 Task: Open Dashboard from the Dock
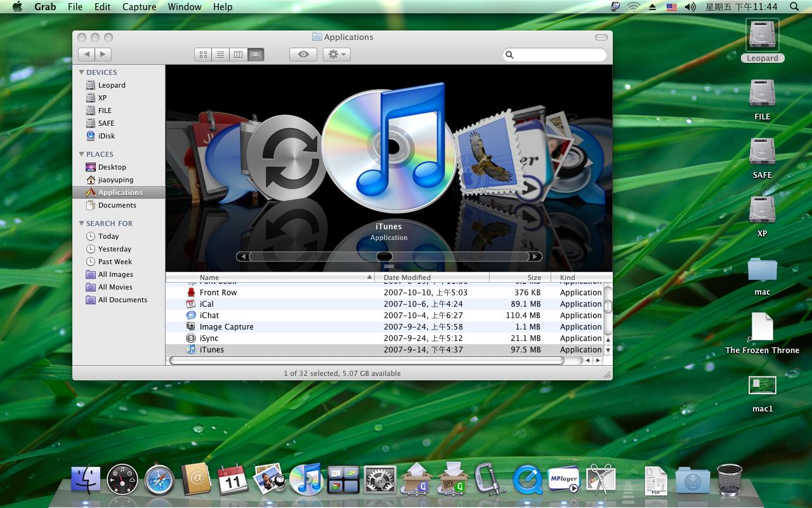pos(122,479)
